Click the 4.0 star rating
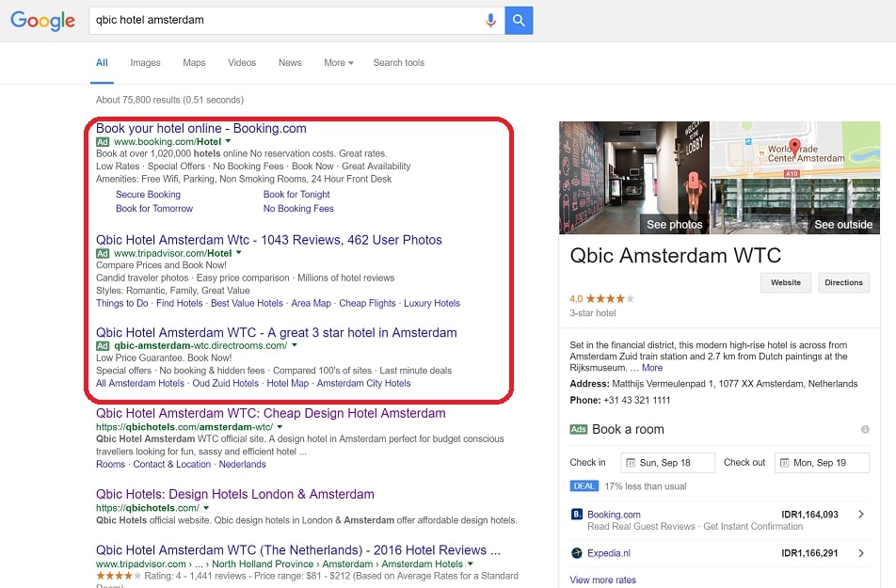Image resolution: width=896 pixels, height=588 pixels. coord(601,298)
